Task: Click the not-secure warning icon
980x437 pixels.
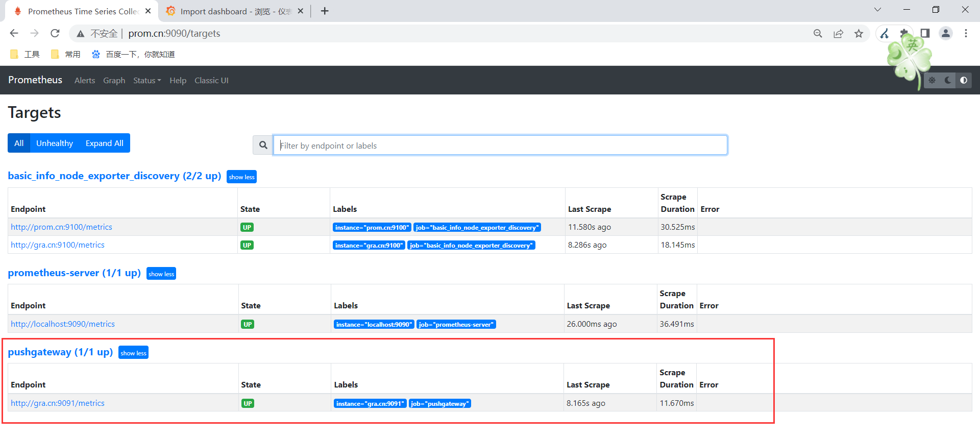Action: tap(80, 34)
